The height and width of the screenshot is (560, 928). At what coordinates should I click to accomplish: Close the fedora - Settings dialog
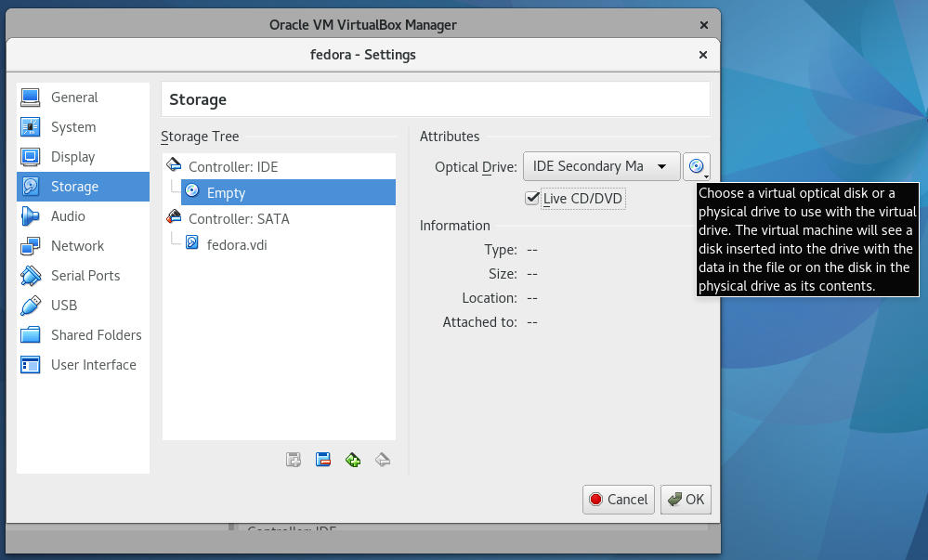point(703,55)
